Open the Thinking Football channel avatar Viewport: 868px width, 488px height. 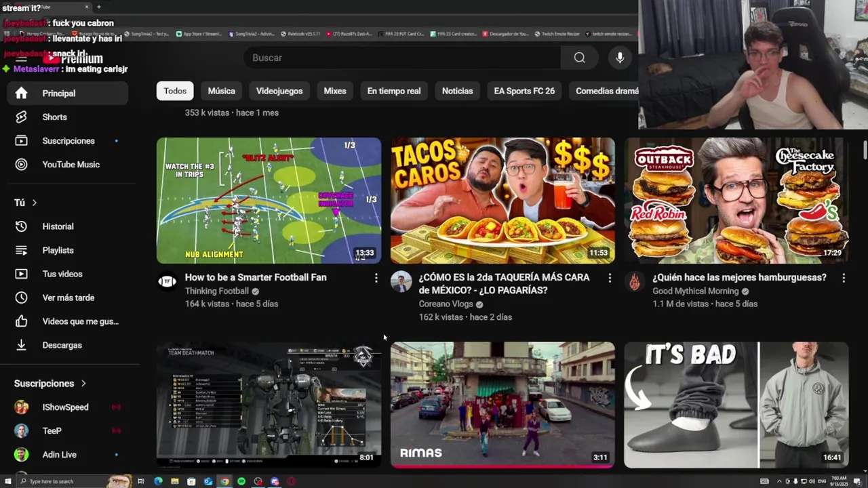pos(167,281)
